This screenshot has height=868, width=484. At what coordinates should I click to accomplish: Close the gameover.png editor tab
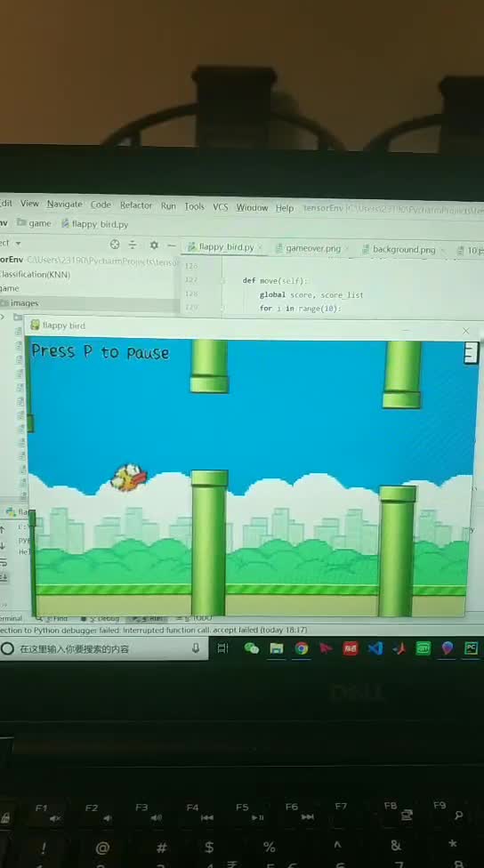[x=347, y=248]
